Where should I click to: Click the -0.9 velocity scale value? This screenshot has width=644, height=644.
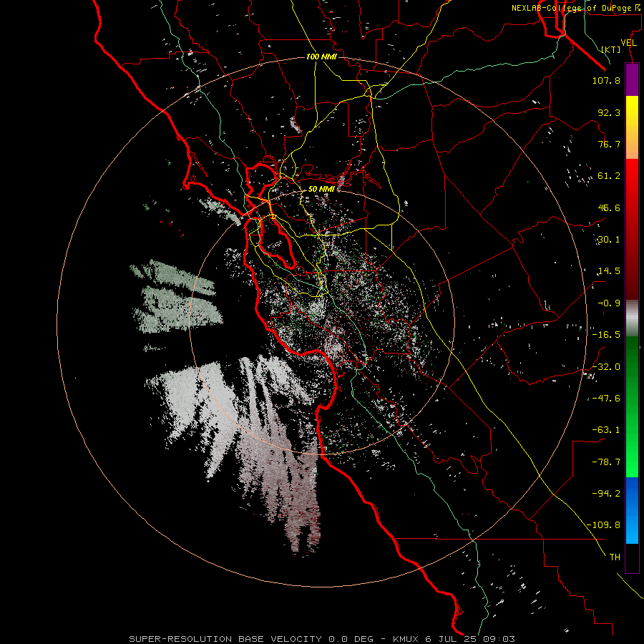[609, 303]
